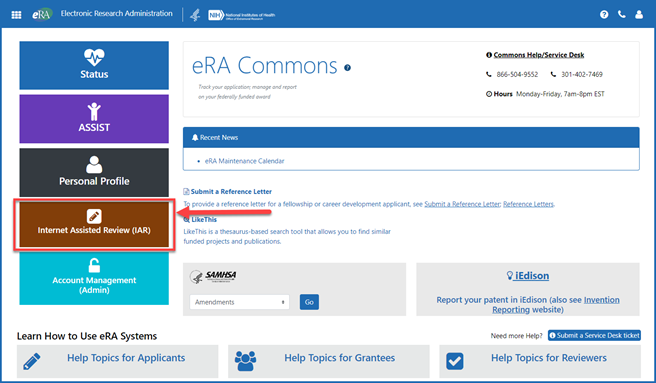
Task: Open the apps grid menu icon
Action: tap(16, 15)
